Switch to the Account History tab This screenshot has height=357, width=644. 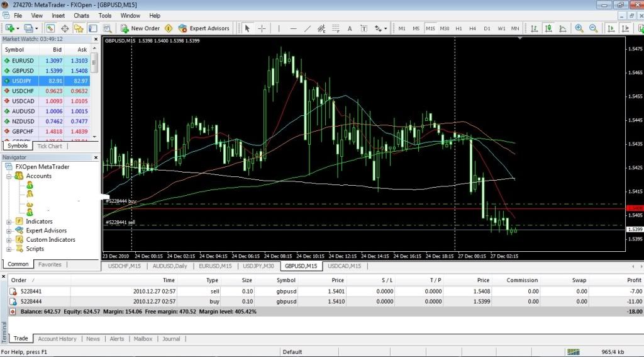[x=57, y=339]
